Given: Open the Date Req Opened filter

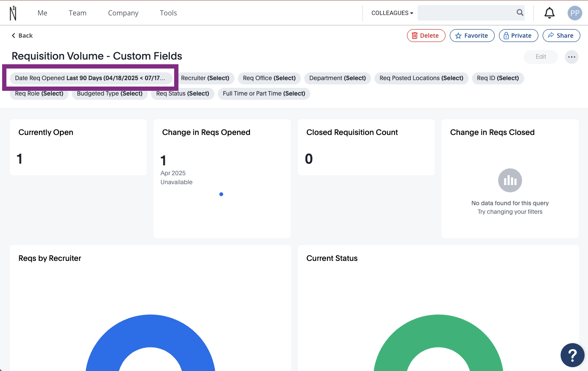Looking at the screenshot, I should pos(91,78).
